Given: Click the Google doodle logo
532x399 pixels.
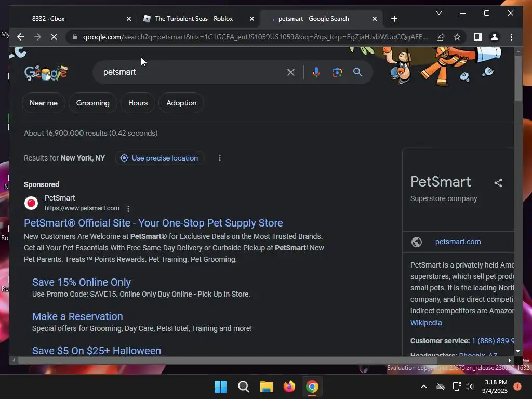Looking at the screenshot, I should (x=46, y=72).
